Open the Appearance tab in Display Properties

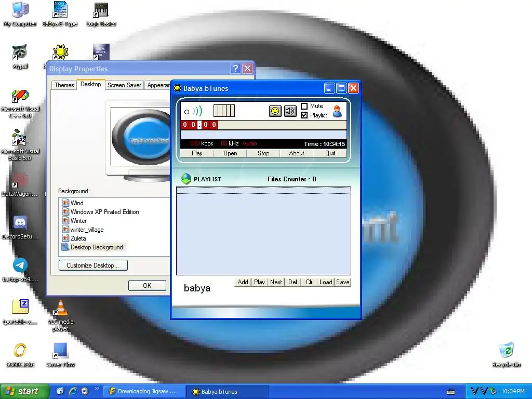[x=158, y=85]
